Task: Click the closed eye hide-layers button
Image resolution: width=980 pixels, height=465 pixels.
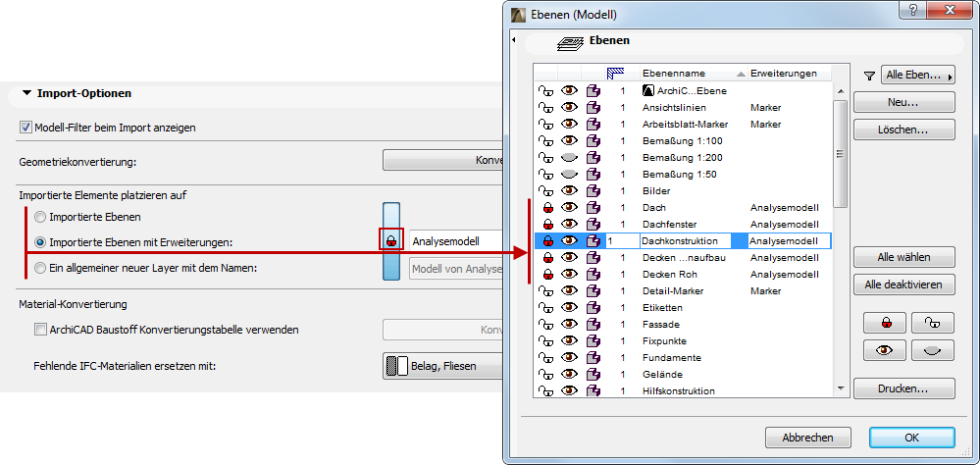Action: (933, 350)
